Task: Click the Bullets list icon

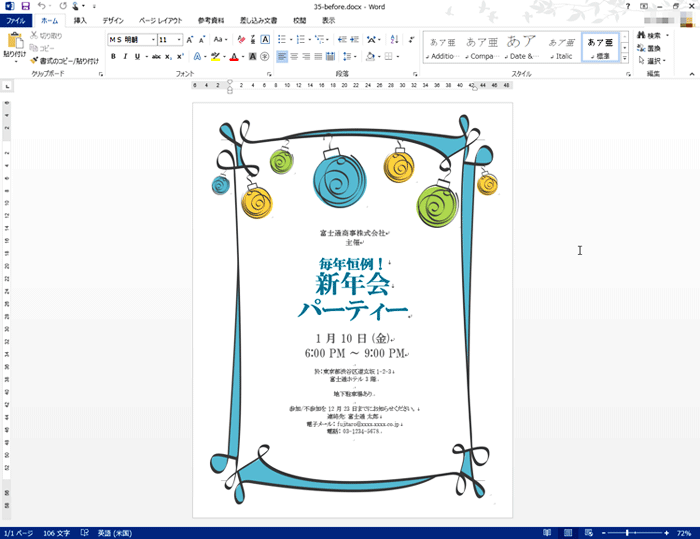Action: 282,40
